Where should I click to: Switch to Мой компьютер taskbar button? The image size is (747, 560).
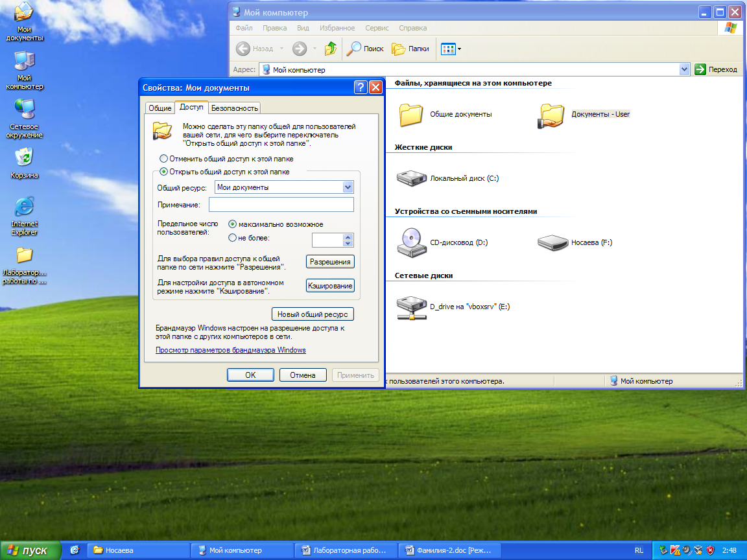point(241,550)
